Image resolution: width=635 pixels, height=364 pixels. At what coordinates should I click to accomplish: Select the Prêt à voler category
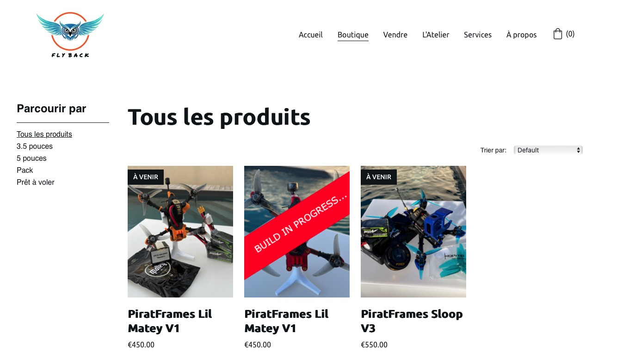pyautogui.click(x=36, y=182)
